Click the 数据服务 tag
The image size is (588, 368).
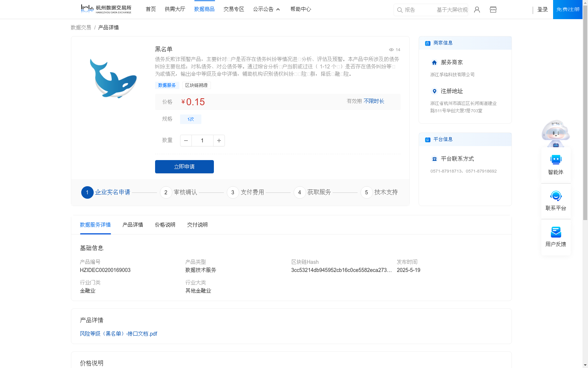[x=167, y=85]
